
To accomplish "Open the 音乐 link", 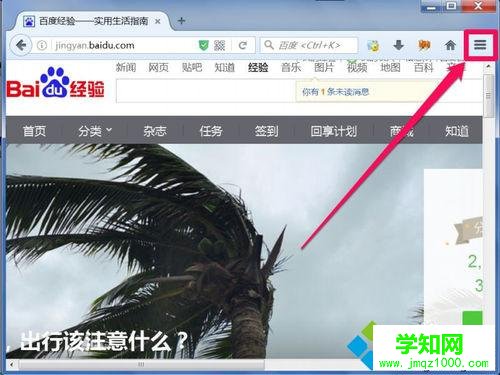I will click(x=291, y=67).
